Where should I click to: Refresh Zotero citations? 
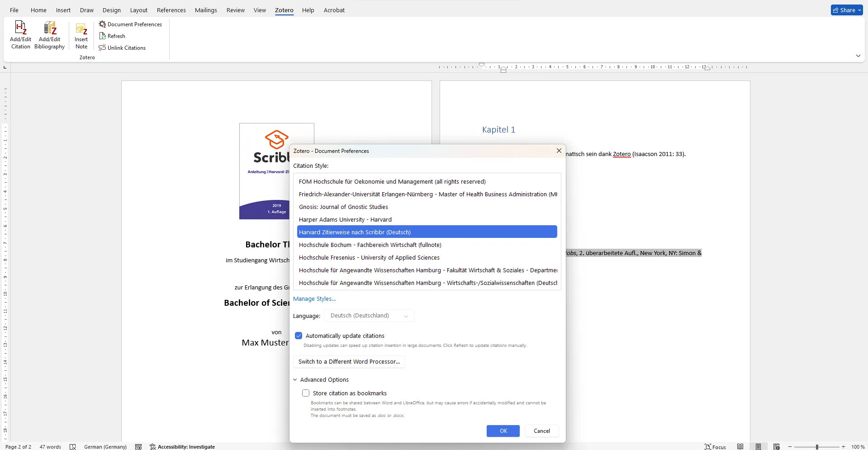tap(112, 36)
